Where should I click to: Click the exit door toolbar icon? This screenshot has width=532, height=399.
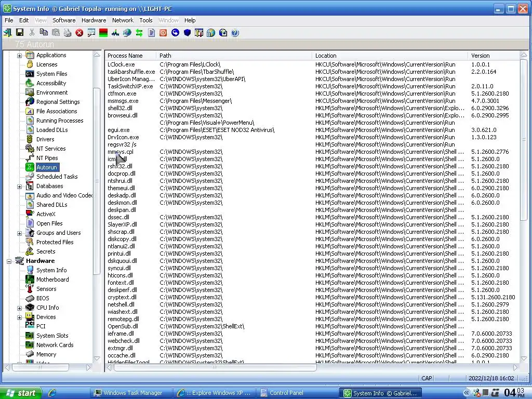7,33
